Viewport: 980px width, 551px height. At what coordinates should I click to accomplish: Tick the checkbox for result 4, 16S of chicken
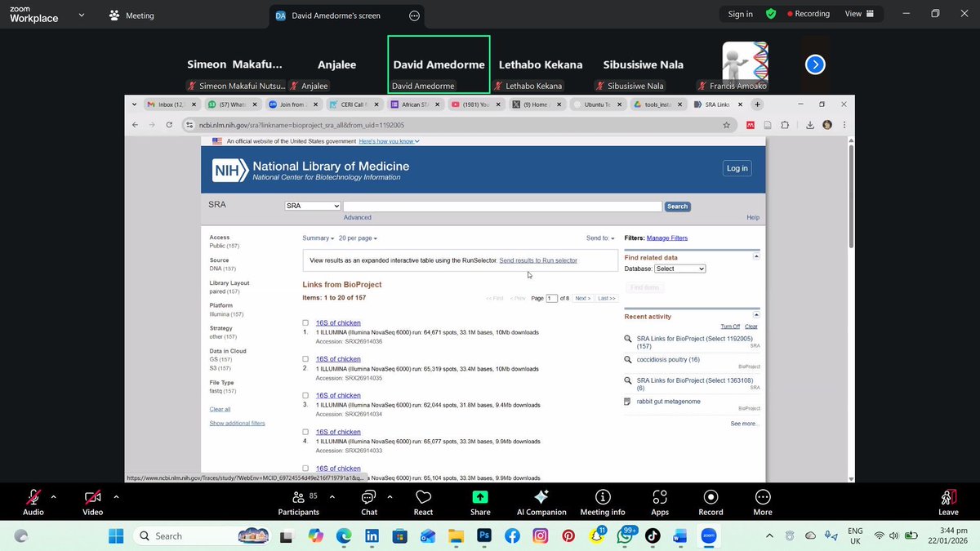[x=305, y=432]
